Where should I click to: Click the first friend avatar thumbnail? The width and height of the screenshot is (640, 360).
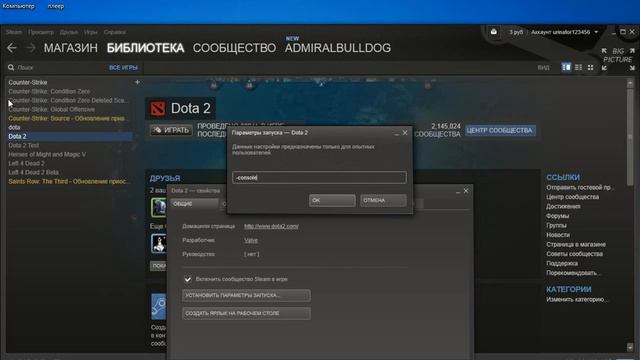click(x=159, y=207)
